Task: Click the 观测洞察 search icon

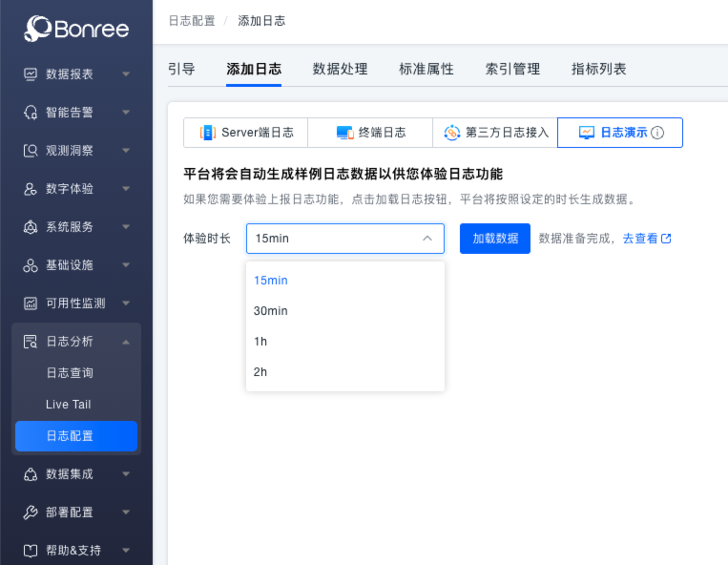Action: tap(31, 151)
